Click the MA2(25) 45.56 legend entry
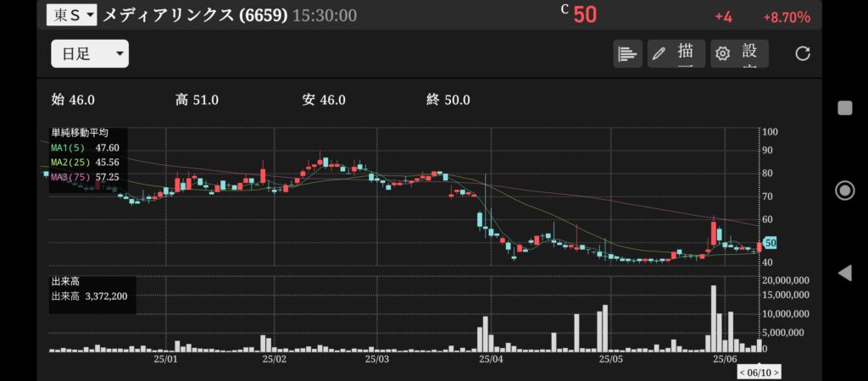 pos(84,163)
